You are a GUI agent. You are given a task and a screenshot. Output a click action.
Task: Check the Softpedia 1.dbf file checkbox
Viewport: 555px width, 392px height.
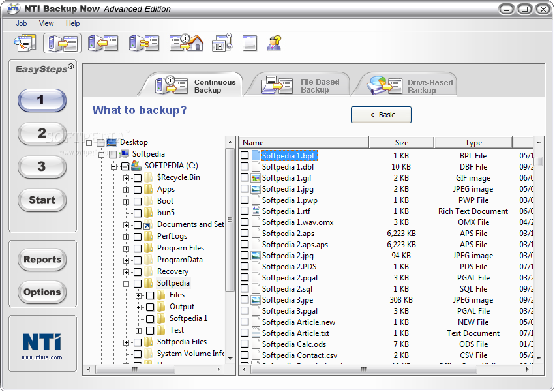[x=245, y=166]
